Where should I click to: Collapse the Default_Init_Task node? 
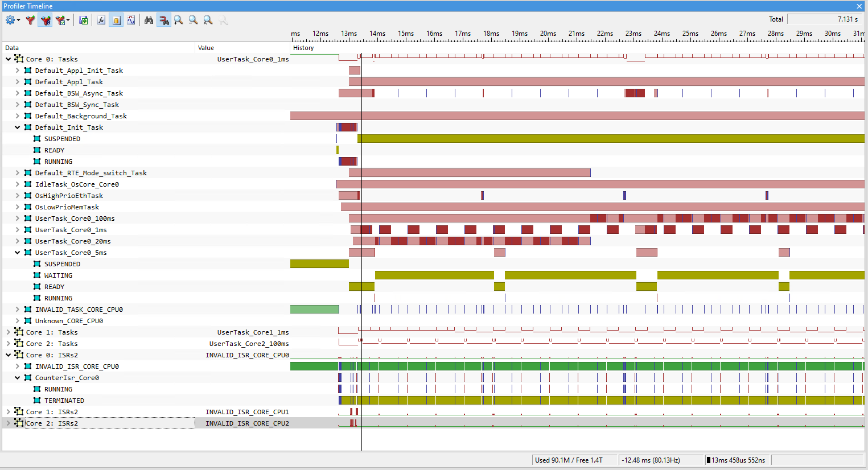[18, 127]
